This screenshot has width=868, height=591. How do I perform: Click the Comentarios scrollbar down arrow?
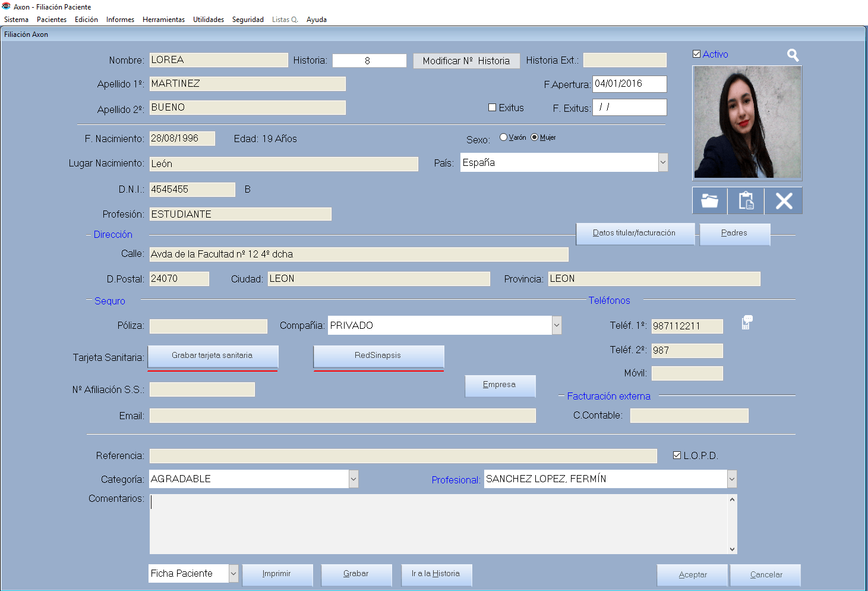(732, 549)
